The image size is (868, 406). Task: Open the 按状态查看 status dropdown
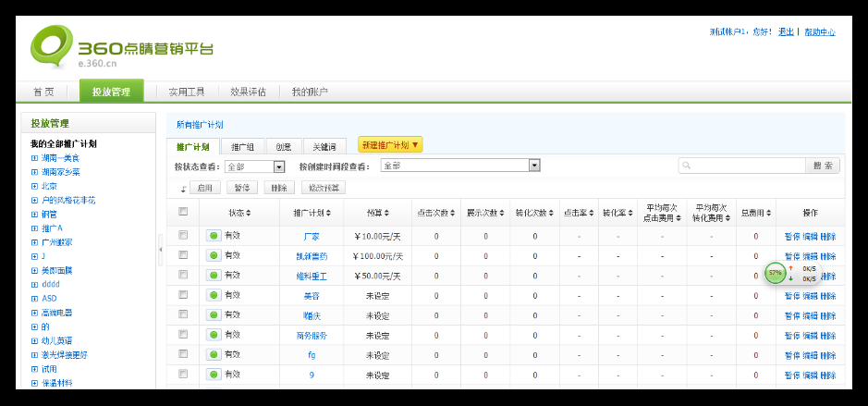279,166
